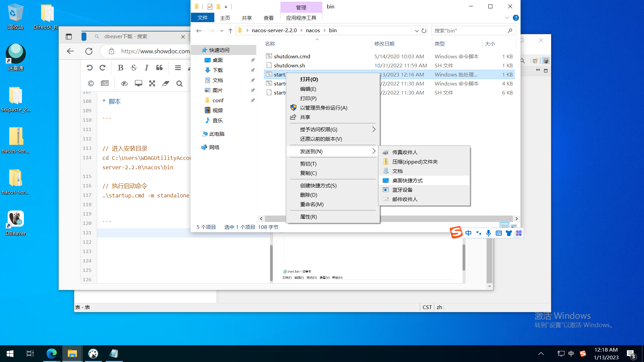Open the 应用程序工具 ribbon tab
644x362 pixels.
[301, 18]
